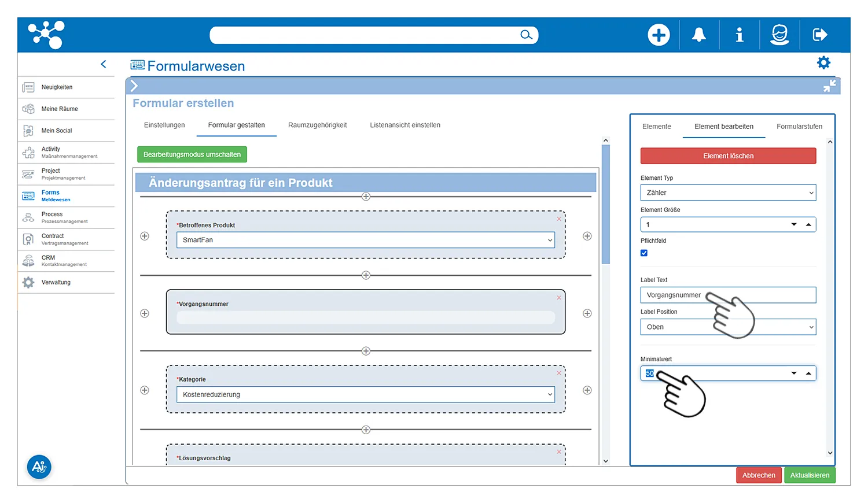
Task: Open the info icon in header
Action: 739,35
